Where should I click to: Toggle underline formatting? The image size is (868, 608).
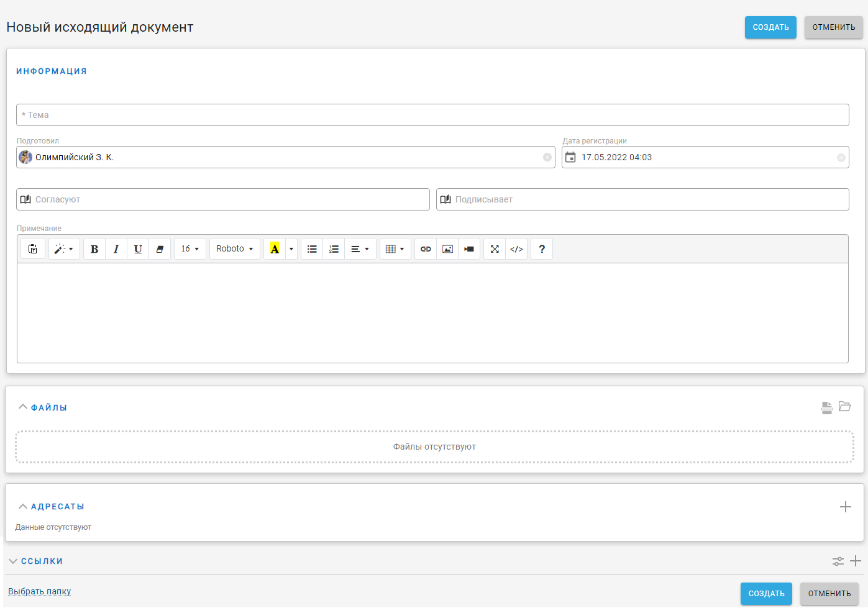(x=138, y=249)
